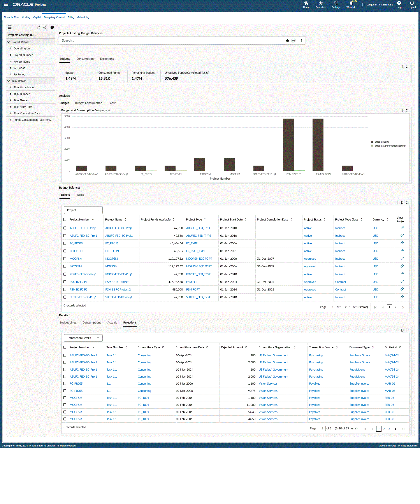Go to the last page of the Rejections table
Viewport: 420px width, 504px height.
403,429
